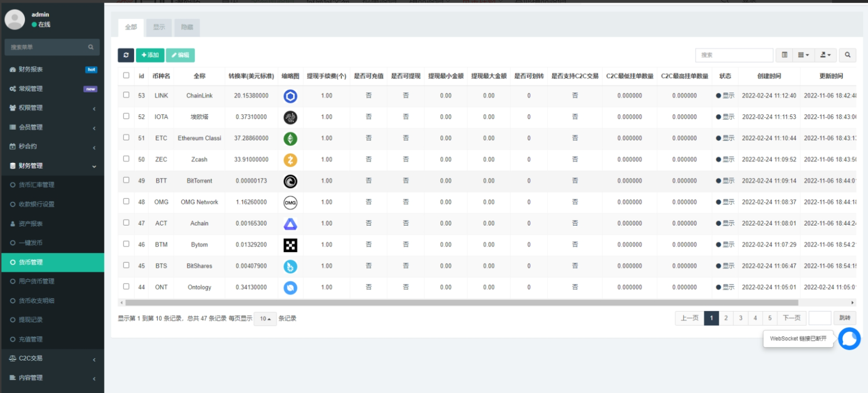Open the blue chat bubble icon
Image resolution: width=868 pixels, height=393 pixels.
pyautogui.click(x=849, y=338)
